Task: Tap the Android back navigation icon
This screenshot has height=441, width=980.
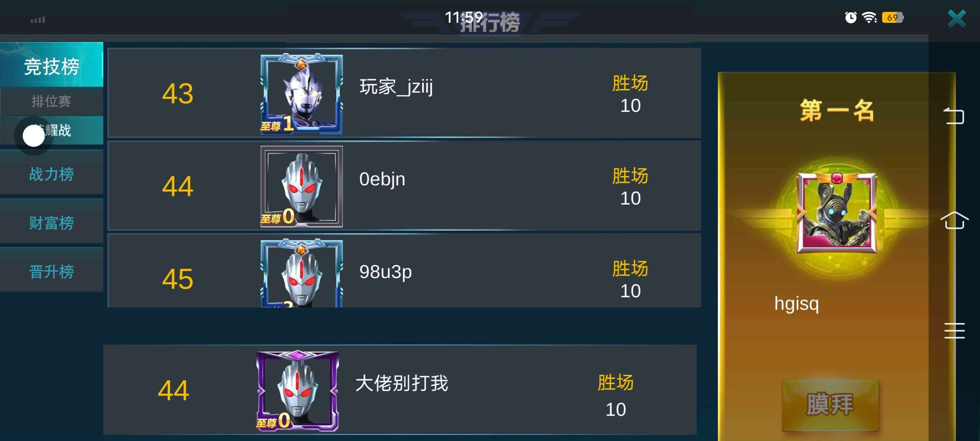Action: [x=954, y=116]
